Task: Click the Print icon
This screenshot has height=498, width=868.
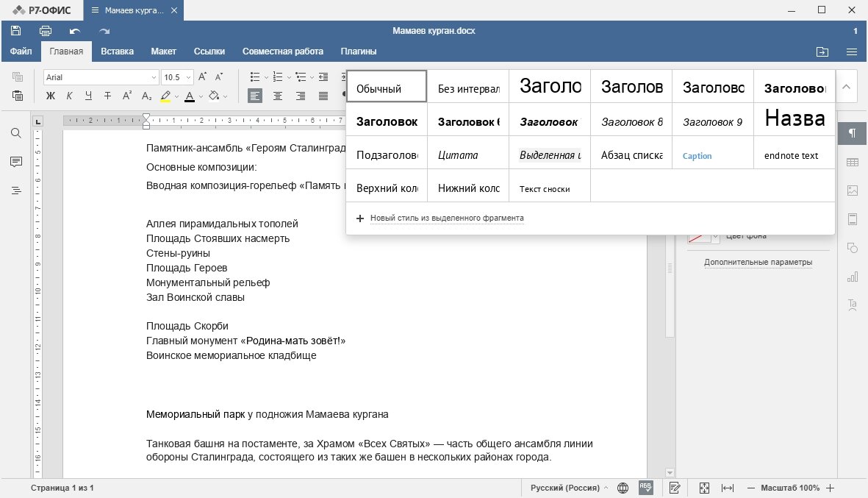Action: coord(46,31)
